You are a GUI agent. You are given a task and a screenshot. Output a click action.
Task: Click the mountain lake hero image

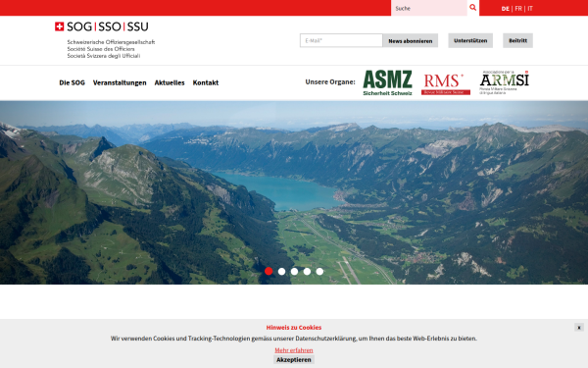pos(294,192)
